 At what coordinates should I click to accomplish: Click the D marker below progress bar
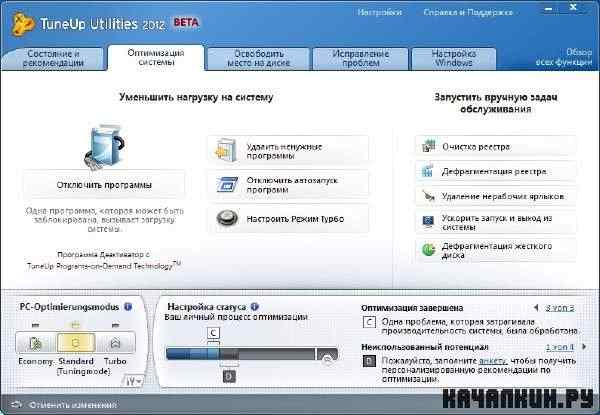pos(229,376)
